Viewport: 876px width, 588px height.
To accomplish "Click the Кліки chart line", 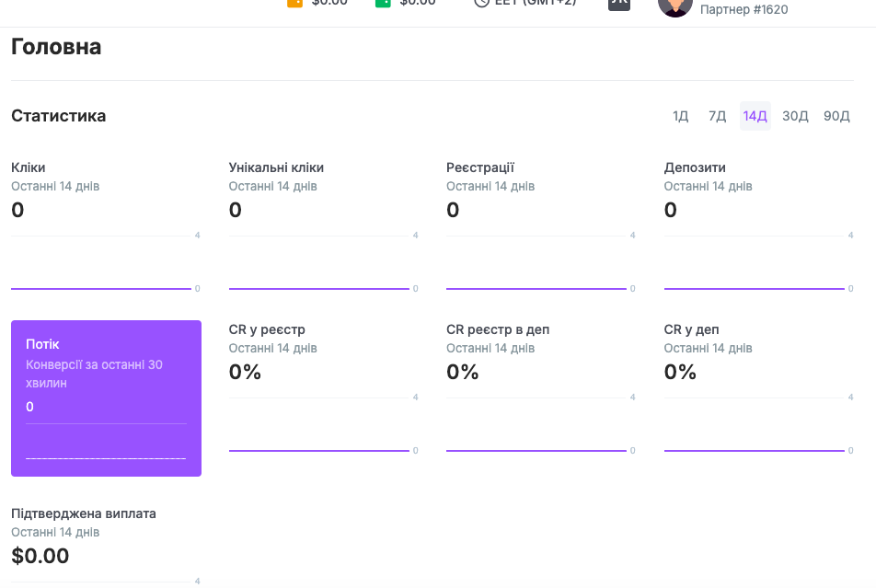I will (x=101, y=288).
